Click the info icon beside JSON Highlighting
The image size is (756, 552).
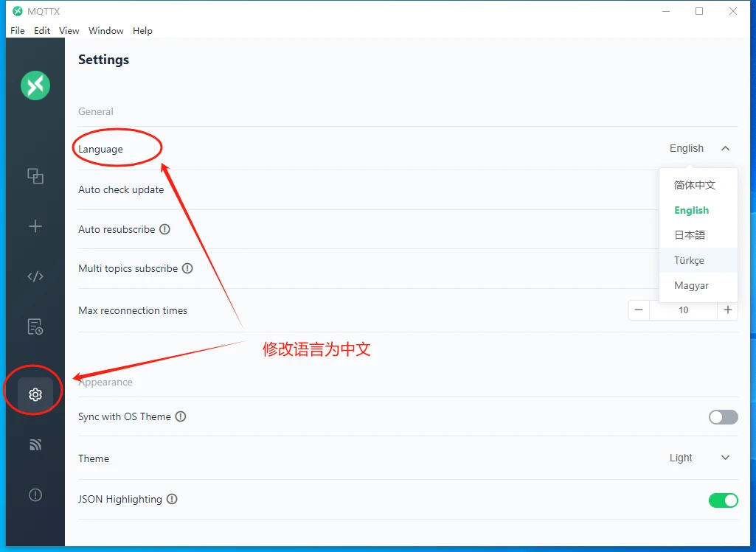[x=172, y=499]
